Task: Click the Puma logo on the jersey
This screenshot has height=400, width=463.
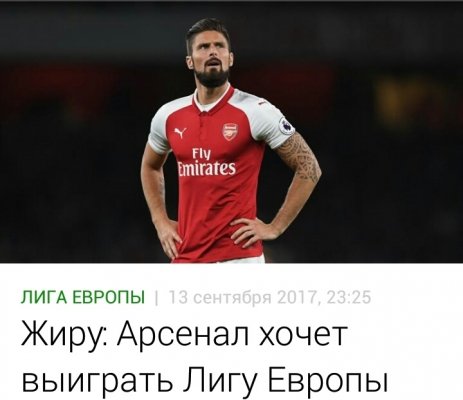Action: tap(180, 133)
